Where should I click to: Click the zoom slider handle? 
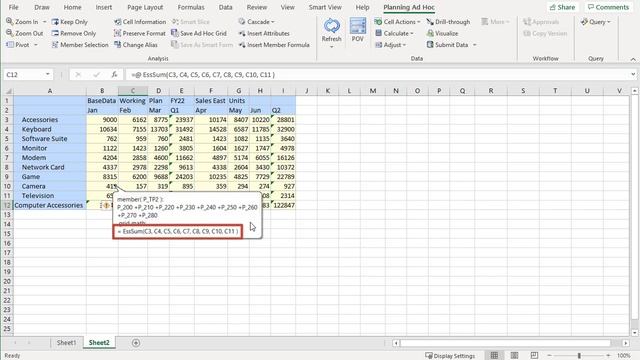579,356
